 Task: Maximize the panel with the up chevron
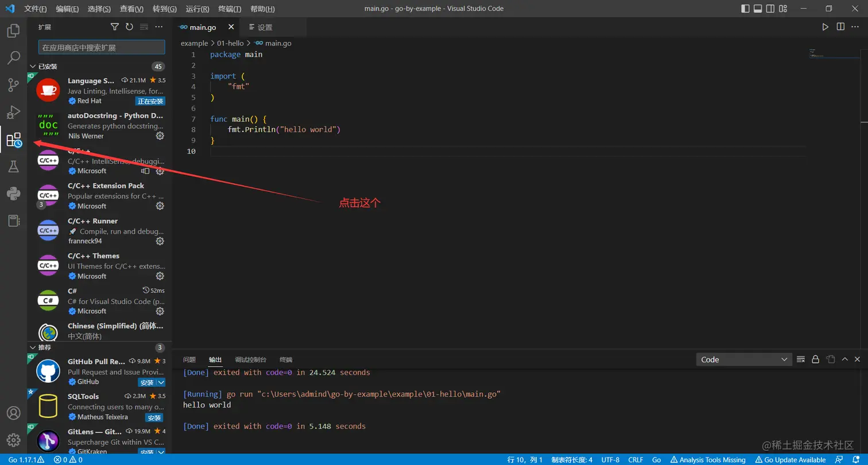844,359
